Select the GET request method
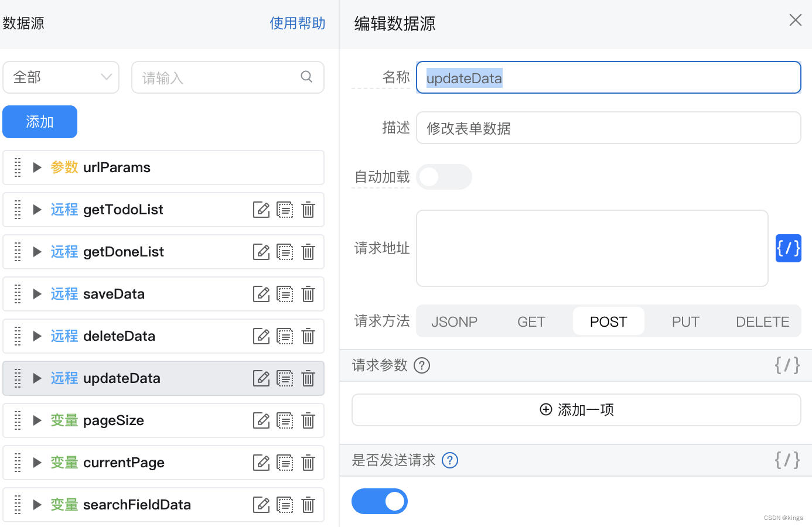The width and height of the screenshot is (812, 527). (531, 321)
